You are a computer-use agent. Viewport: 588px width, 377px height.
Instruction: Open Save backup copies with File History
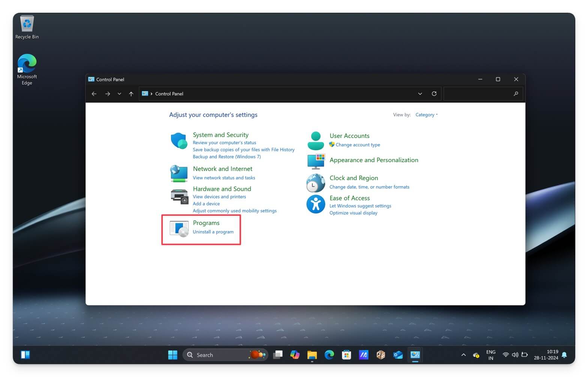point(243,150)
